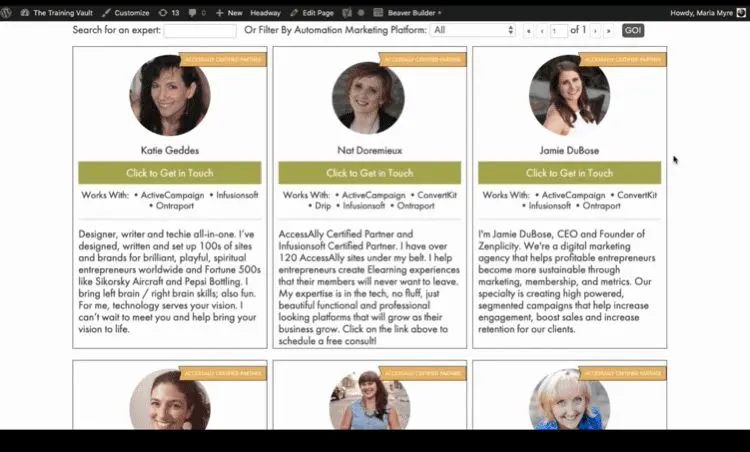
Task: Click Certified Partner badge on Katie Geddes card
Action: pyautogui.click(x=223, y=60)
